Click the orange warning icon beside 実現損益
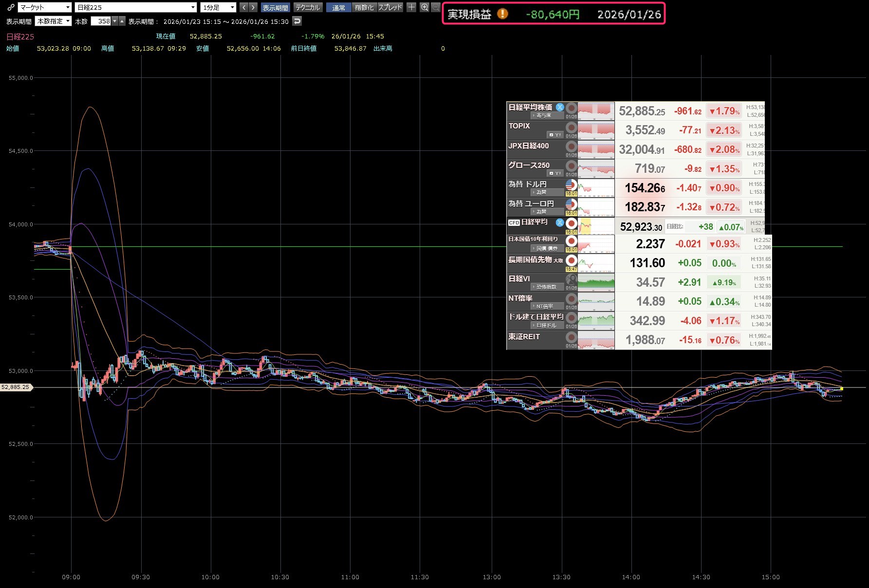This screenshot has width=869, height=588. (x=502, y=14)
